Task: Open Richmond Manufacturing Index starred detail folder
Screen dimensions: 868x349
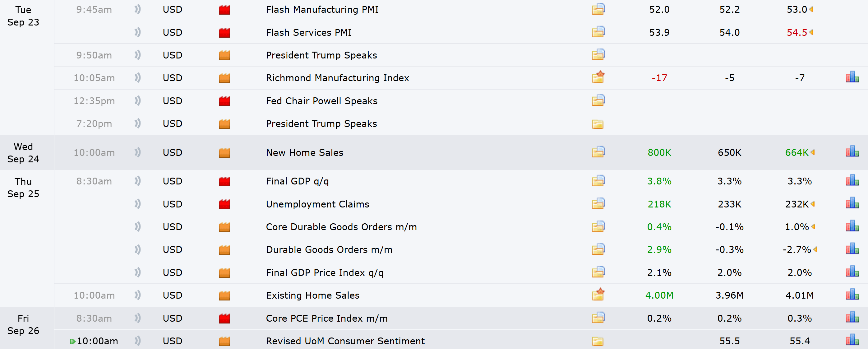Action: (x=598, y=77)
